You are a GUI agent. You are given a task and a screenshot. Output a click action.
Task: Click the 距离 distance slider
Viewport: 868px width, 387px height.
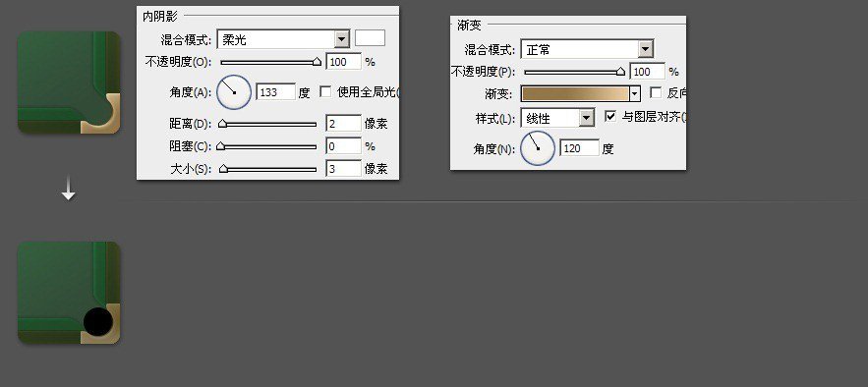pos(268,125)
